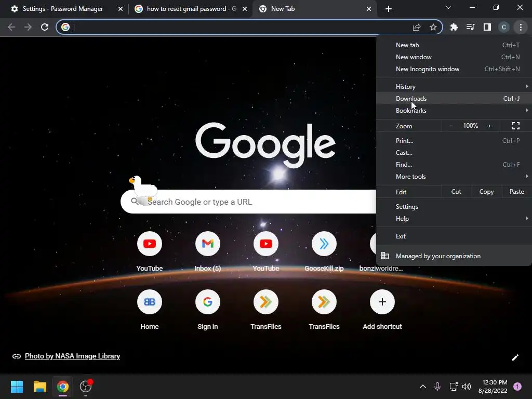Show hidden system tray icons

[423, 387]
